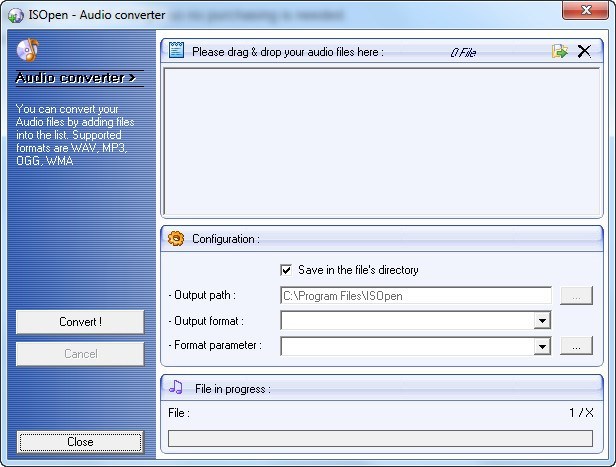Click the '- Format parameter :' label
The height and width of the screenshot is (467, 616).
215,345
